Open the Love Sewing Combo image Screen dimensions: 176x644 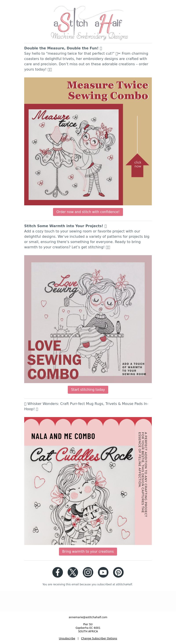click(88, 319)
